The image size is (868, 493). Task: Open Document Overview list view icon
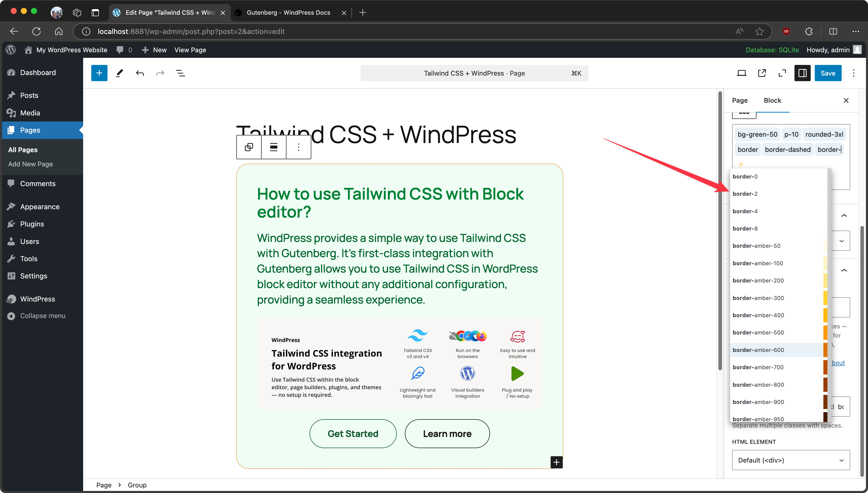pos(180,73)
